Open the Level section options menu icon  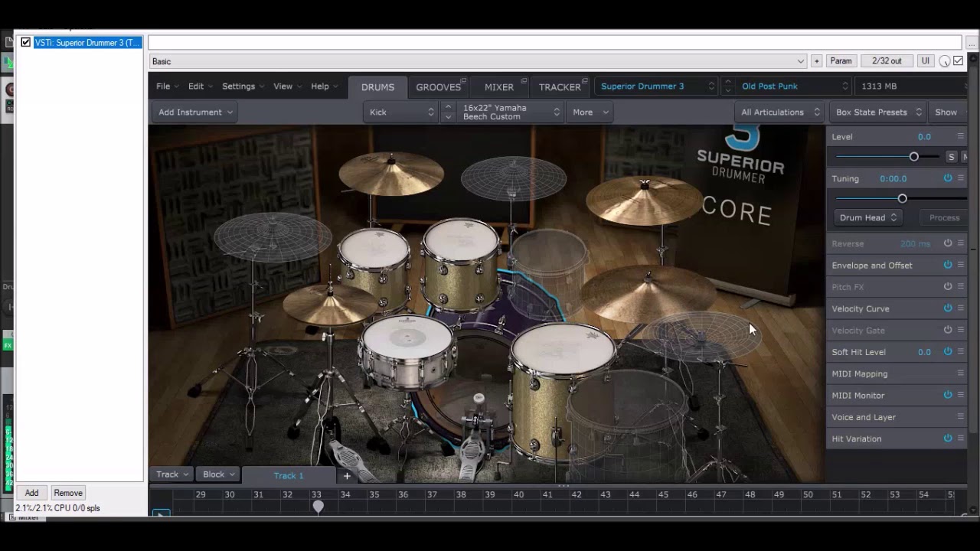tap(961, 136)
